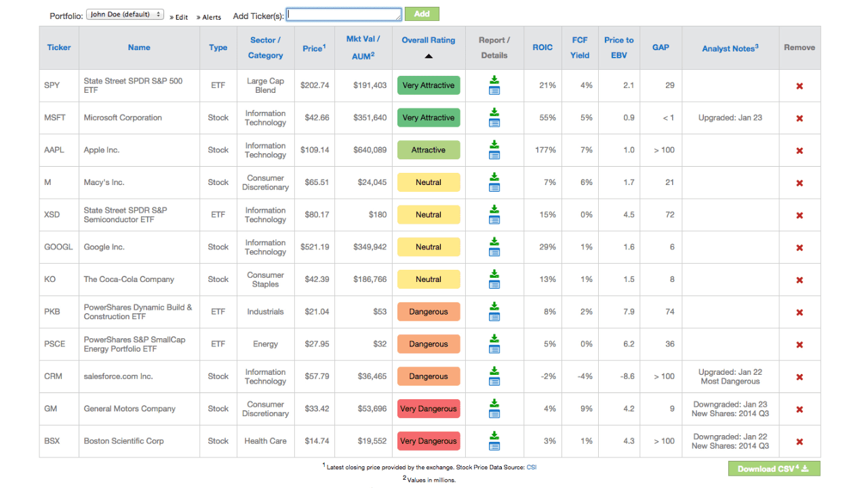
Task: Click the 'salesforce.com Inc.' name cell
Action: [118, 377]
